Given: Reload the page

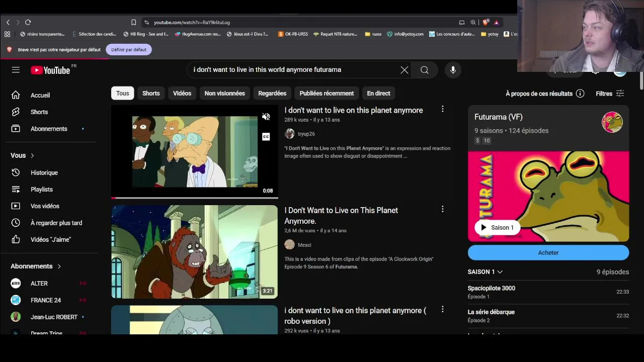Looking at the screenshot, I should pos(28,22).
